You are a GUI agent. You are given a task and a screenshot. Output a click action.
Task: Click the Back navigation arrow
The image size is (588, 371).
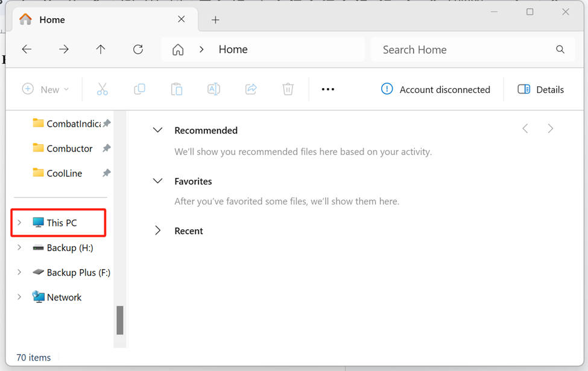pyautogui.click(x=27, y=49)
